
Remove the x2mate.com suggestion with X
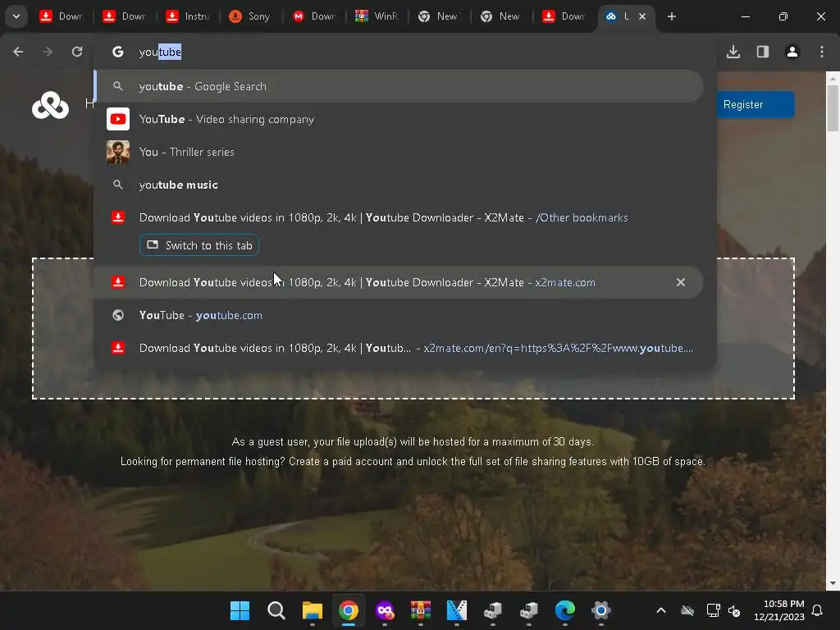coord(680,282)
